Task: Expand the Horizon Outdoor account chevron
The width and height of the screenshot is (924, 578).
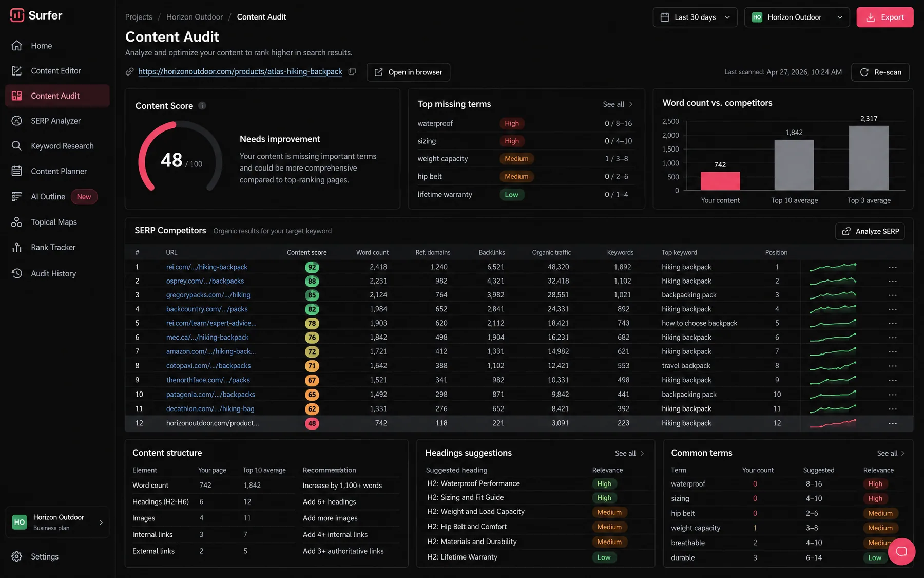Action: pyautogui.click(x=101, y=523)
